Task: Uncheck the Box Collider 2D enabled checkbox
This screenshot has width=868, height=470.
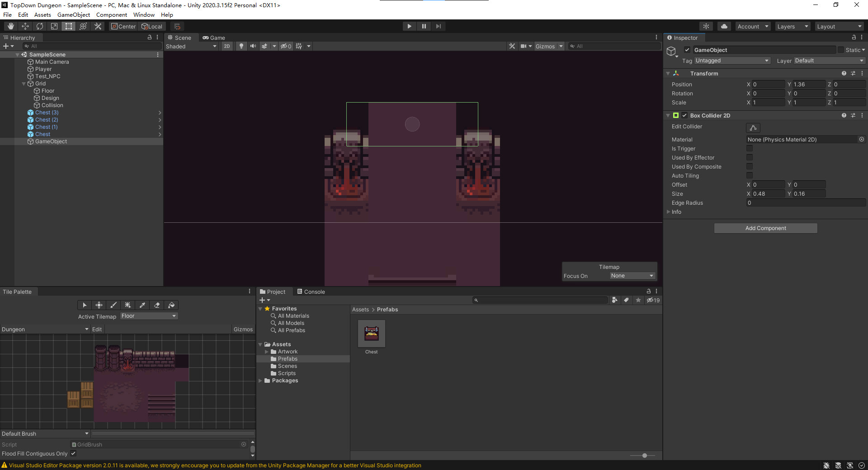Action: tap(684, 116)
